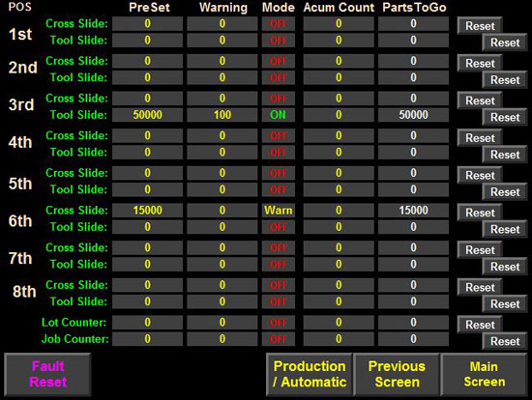Edit 6th Cross Slide PreSet 15000

coord(147,211)
